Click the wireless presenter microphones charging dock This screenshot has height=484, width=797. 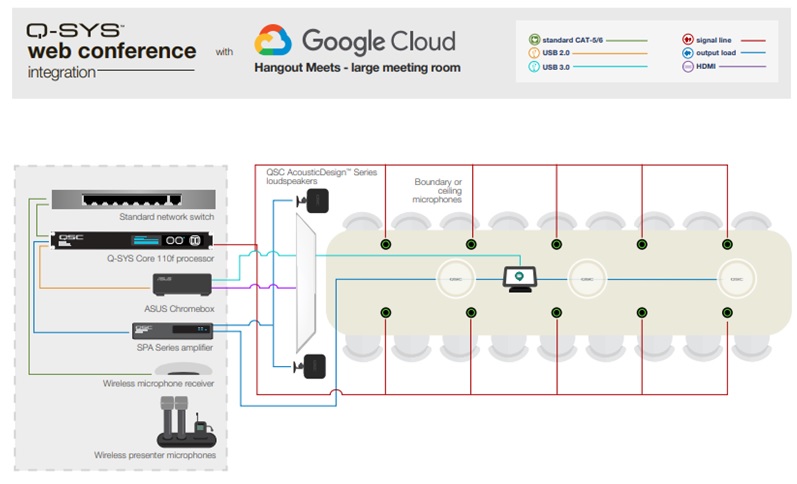(186, 422)
